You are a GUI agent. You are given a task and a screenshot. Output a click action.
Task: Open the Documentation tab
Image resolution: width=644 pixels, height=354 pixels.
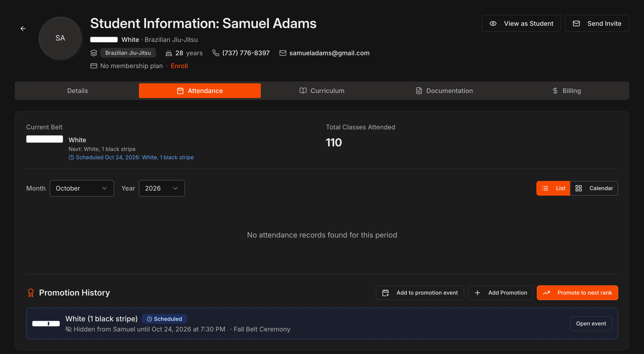pos(444,90)
